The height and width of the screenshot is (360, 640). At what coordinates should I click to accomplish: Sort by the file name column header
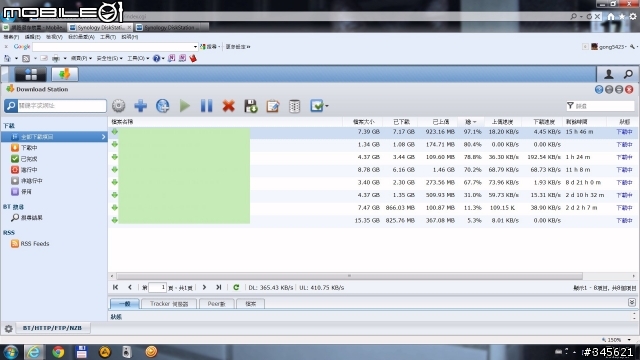(225, 122)
